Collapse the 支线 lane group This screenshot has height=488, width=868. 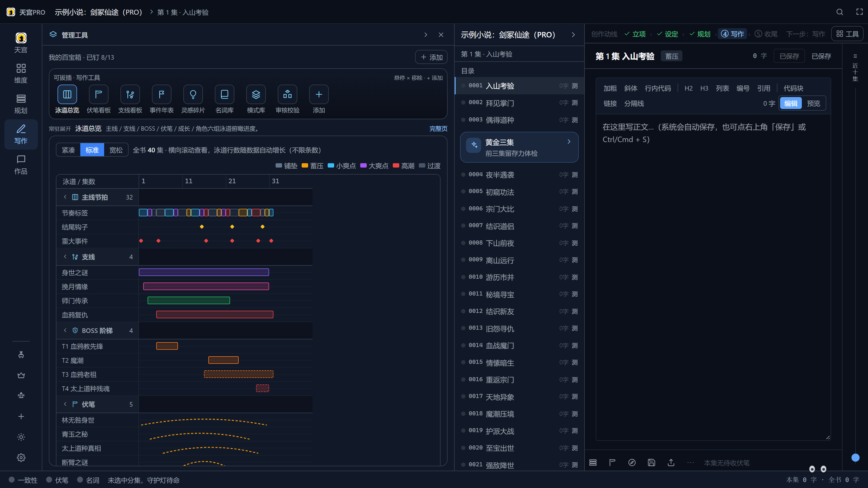[x=65, y=257]
